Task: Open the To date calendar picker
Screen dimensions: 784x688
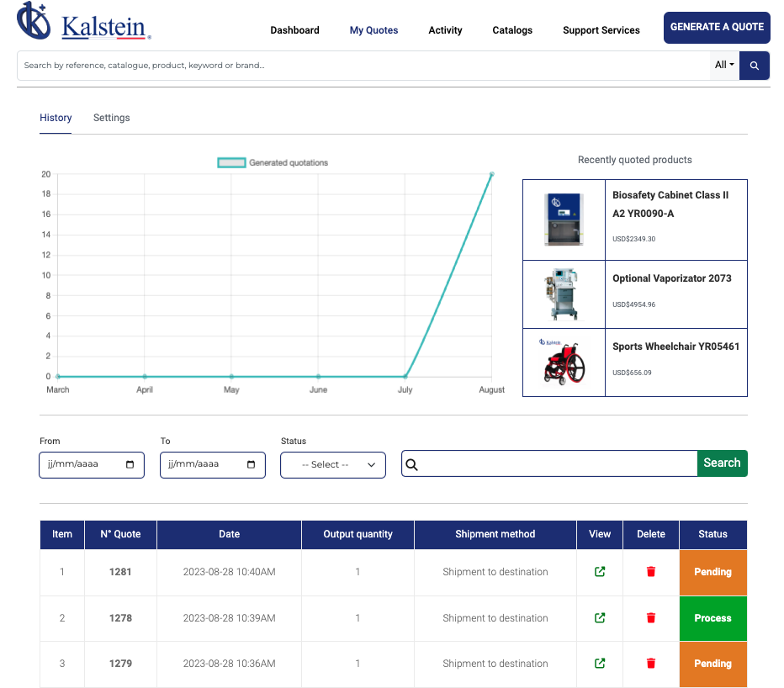Action: tap(251, 465)
